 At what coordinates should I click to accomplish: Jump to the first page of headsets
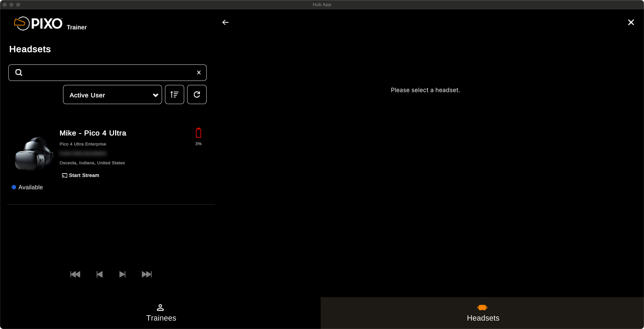pos(75,274)
